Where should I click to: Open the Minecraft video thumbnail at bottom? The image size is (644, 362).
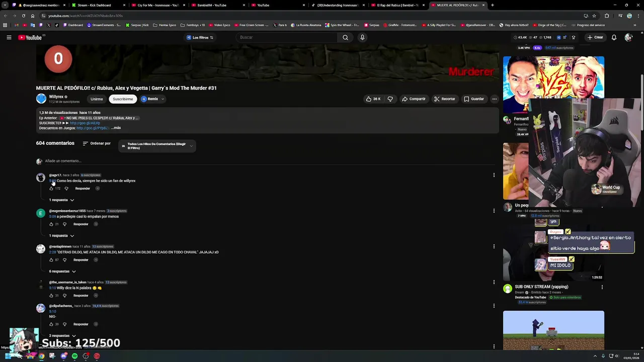553,330
